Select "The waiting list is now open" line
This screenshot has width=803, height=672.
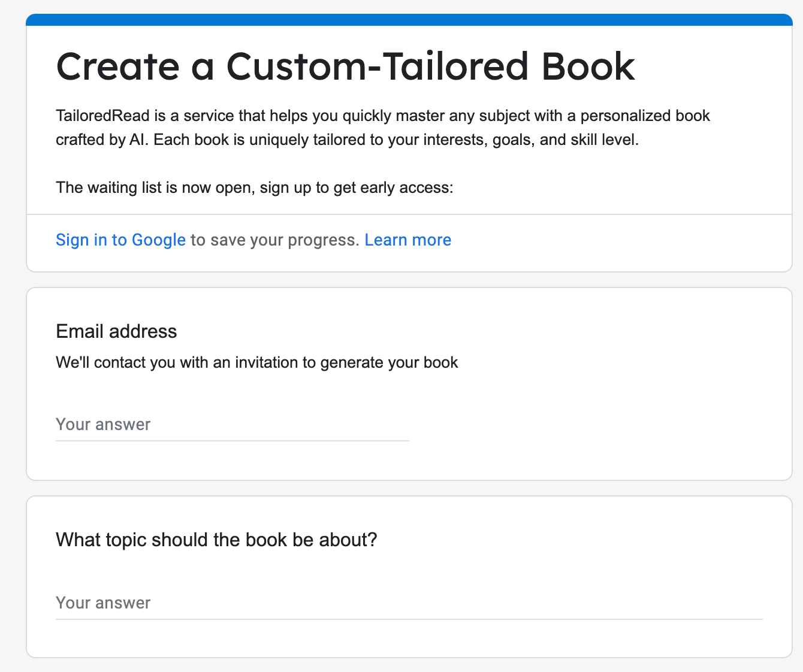(255, 187)
